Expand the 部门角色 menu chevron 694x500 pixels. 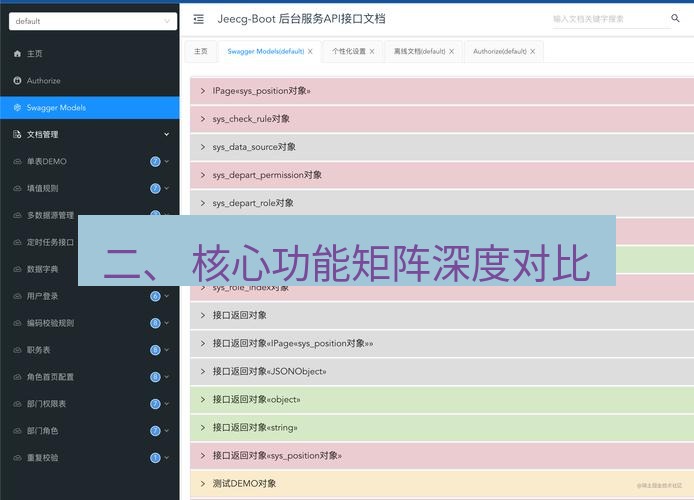pyautogui.click(x=167, y=431)
